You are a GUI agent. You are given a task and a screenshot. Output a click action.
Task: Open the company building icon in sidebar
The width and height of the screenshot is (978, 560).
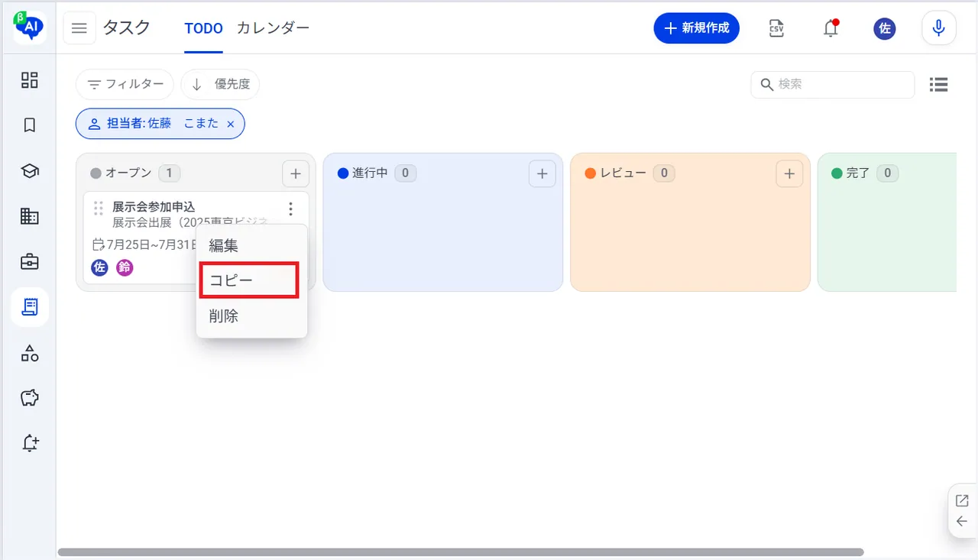coord(30,216)
